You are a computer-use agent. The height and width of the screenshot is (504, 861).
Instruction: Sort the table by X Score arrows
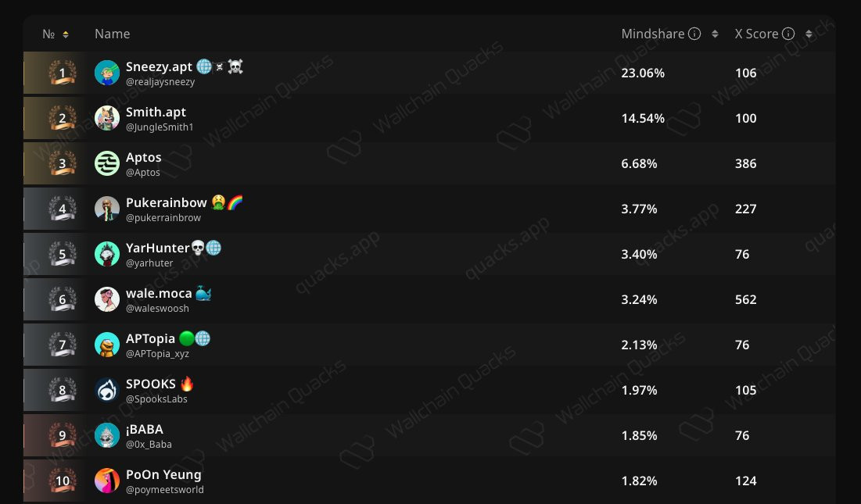tap(809, 34)
